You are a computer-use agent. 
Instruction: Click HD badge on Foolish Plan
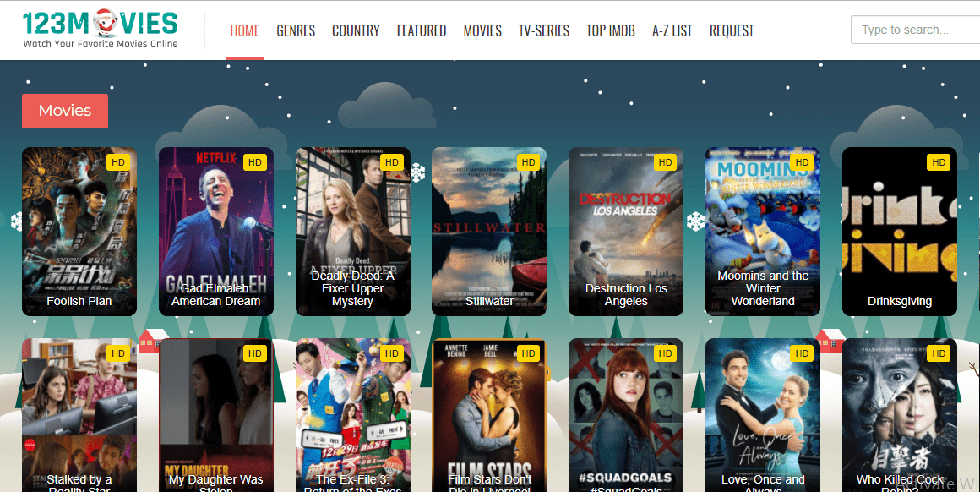[118, 162]
